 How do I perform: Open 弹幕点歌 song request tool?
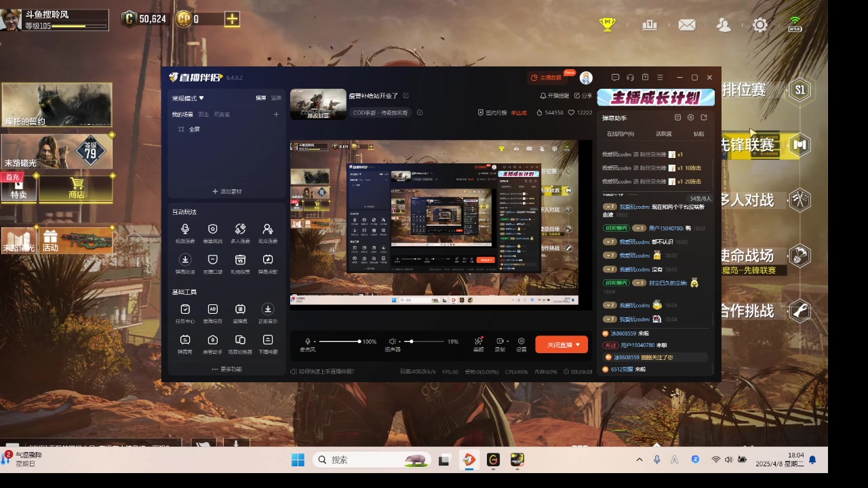pyautogui.click(x=268, y=264)
